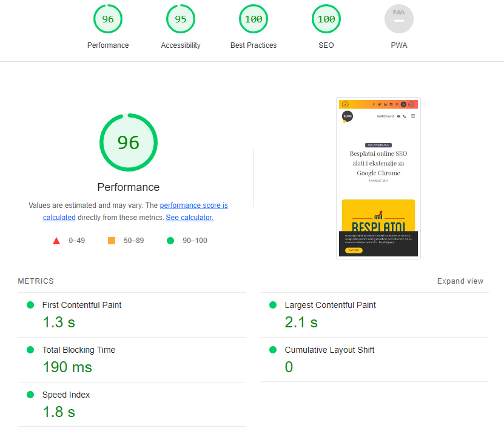Screen dimensions: 504x431
Task: Click the large 96 Performance gauge
Action: [x=129, y=142]
